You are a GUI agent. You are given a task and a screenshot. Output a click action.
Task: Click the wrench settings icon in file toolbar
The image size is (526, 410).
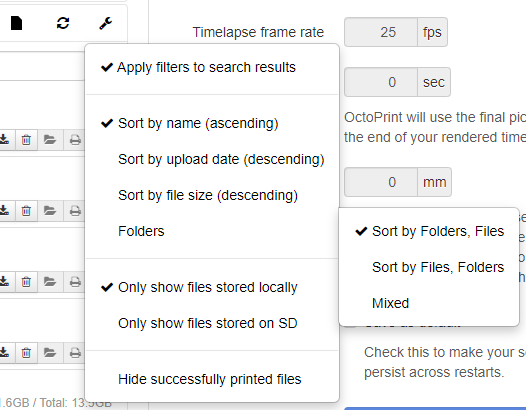(x=105, y=23)
